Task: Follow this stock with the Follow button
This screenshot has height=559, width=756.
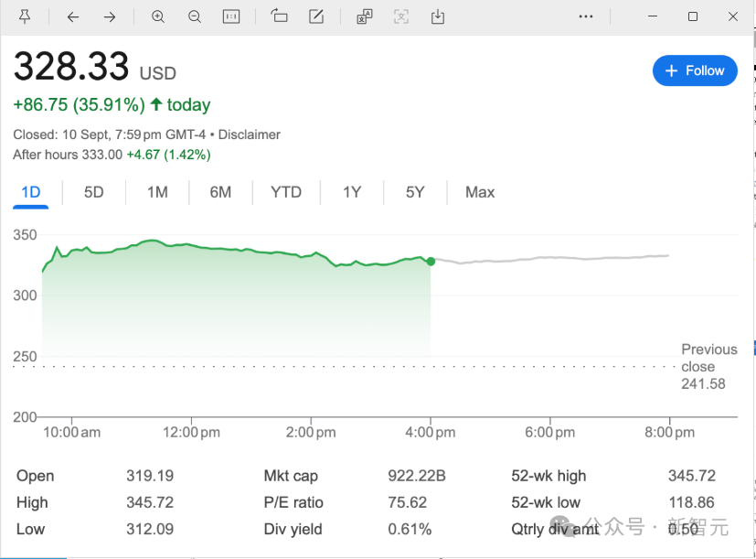Action: coord(695,70)
